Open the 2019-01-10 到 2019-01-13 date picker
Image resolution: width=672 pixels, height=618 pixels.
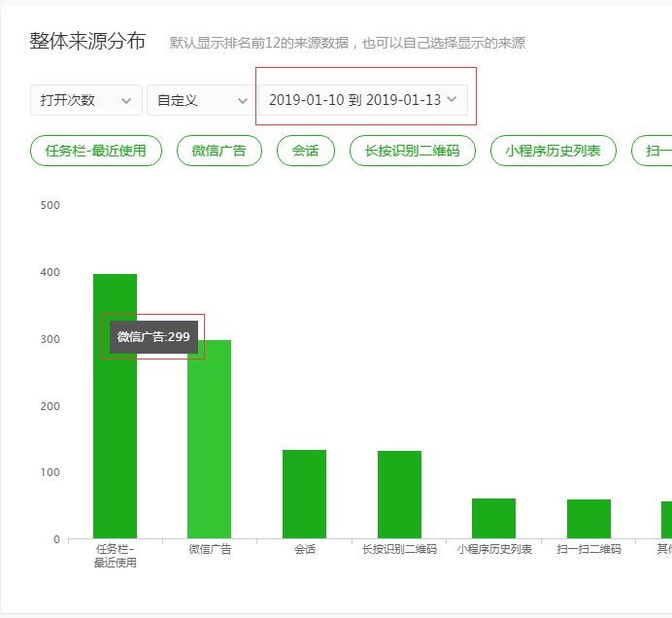tap(362, 100)
